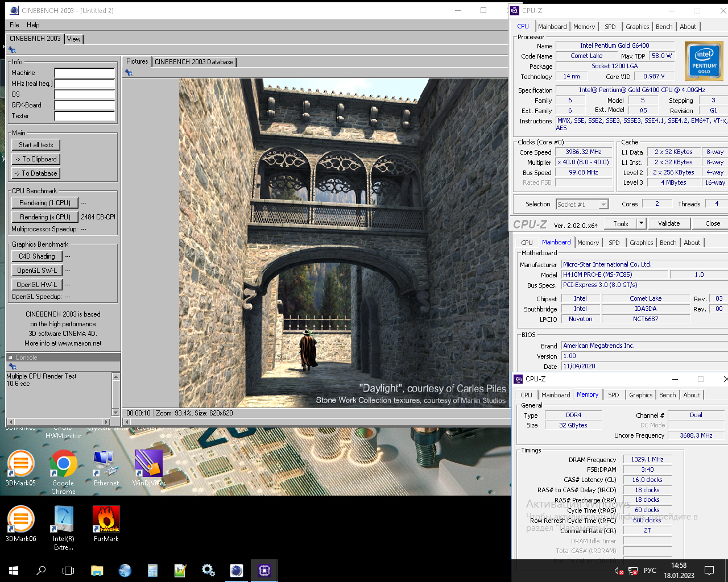Click the '10.6 sec' console text

tap(18, 384)
